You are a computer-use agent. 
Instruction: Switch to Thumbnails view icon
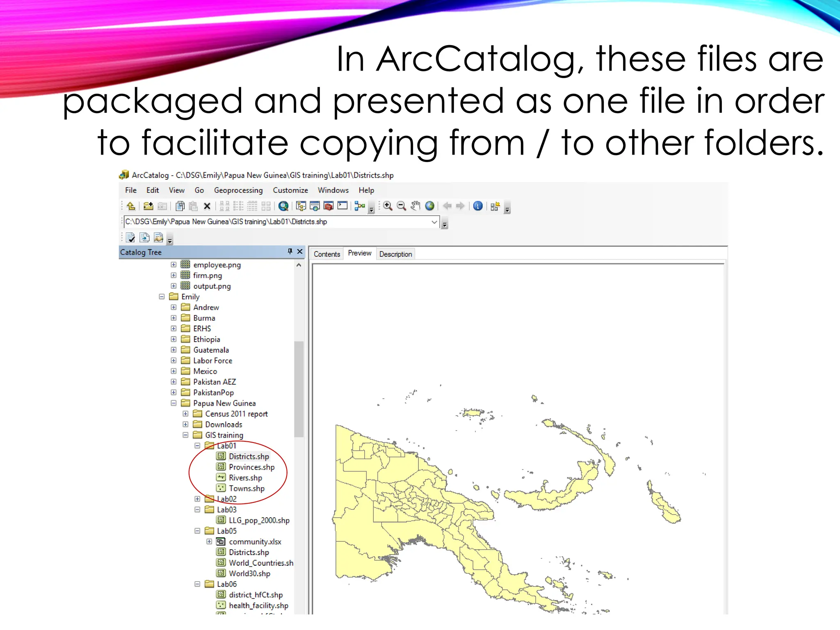266,206
